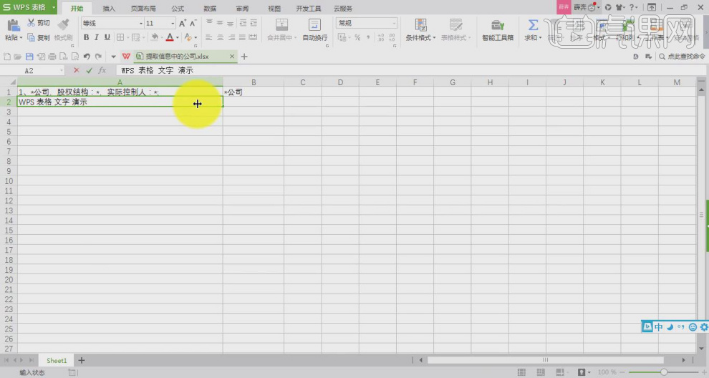
Task: Select the Format Painter brush
Action: click(63, 24)
